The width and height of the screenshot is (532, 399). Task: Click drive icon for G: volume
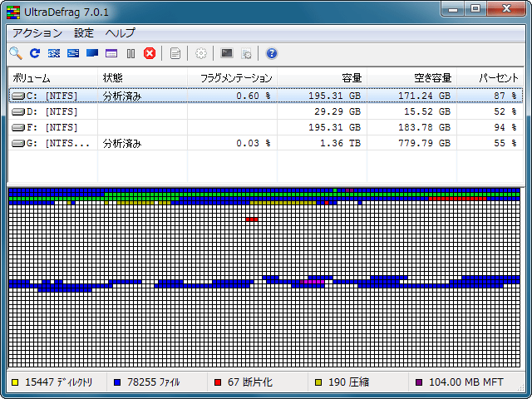[18, 143]
